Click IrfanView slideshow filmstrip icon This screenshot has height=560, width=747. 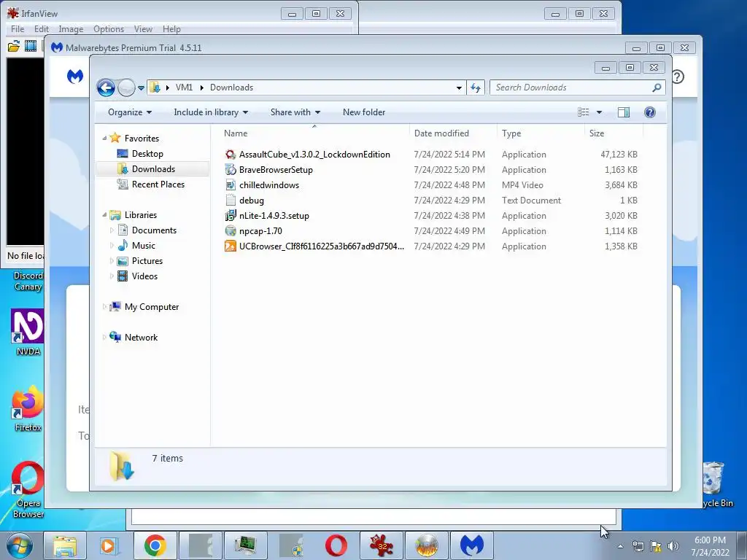(x=31, y=46)
